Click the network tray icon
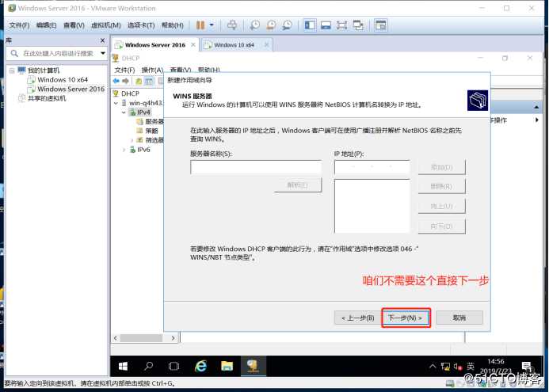The height and width of the screenshot is (392, 549). click(x=445, y=367)
